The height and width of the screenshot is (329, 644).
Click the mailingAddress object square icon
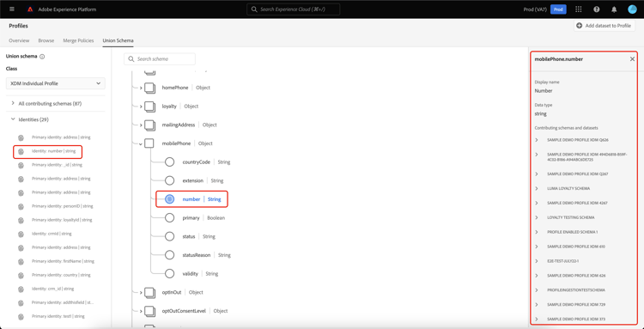150,125
